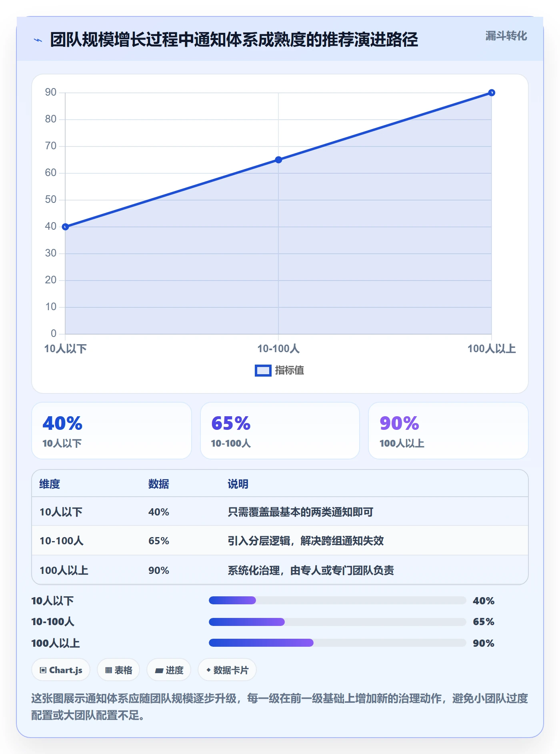Click the 数据卡片 diamond icon
Screen dimensions: 560x754
pos(208,670)
